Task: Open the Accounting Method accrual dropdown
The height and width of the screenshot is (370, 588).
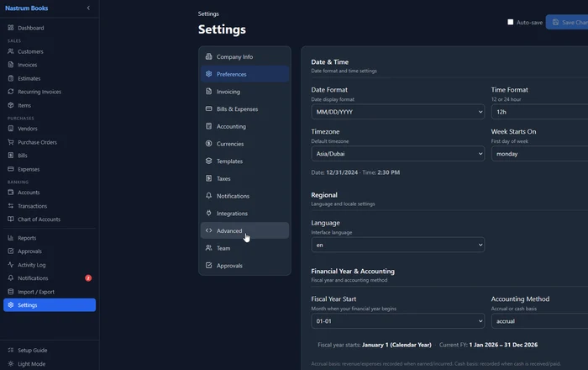Action: point(539,321)
